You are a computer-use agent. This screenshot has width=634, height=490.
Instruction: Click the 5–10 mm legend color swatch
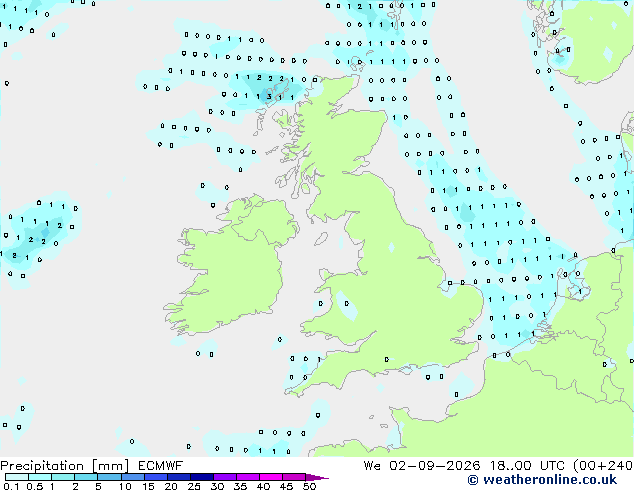109,477
